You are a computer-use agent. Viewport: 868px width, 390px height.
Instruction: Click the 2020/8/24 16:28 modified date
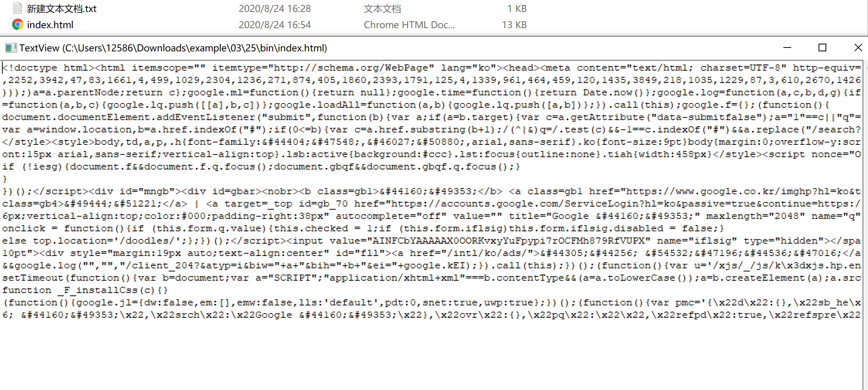coord(275,8)
